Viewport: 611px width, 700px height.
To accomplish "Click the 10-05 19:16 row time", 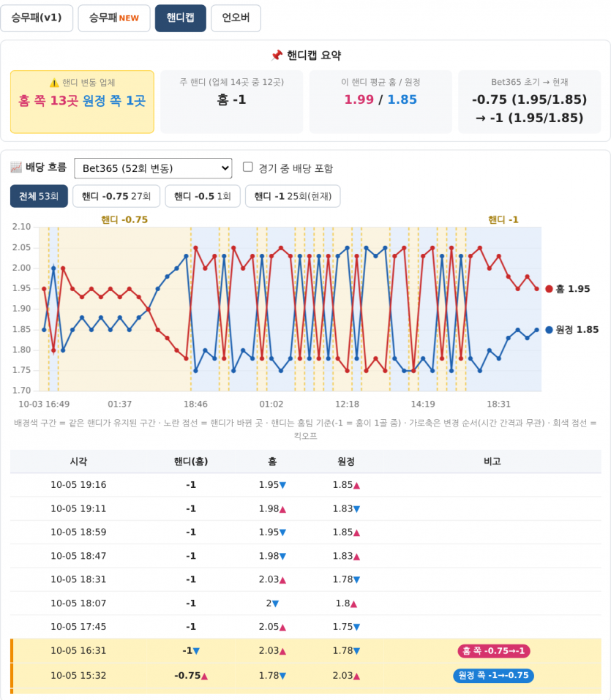I will 78,485.
